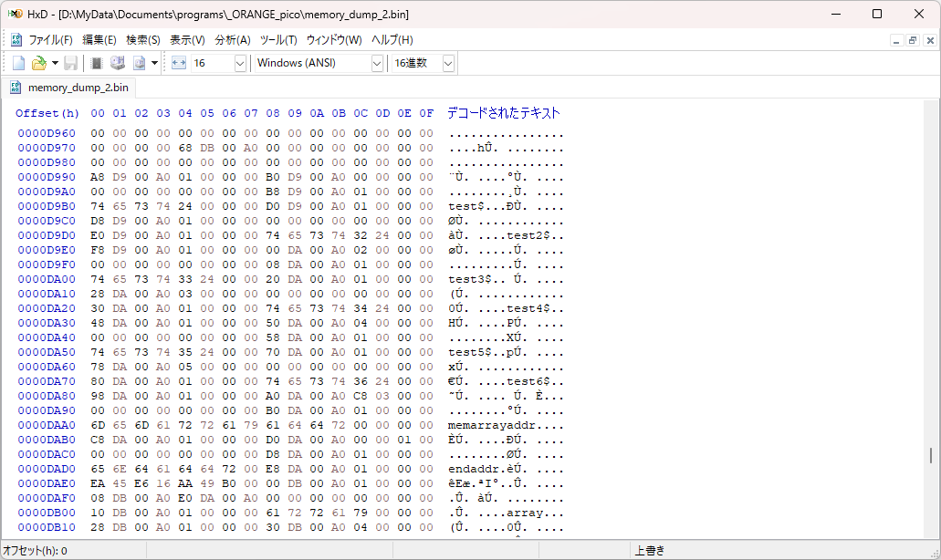Click the bytes-per-row width arrows icon
941x560 pixels.
click(179, 63)
